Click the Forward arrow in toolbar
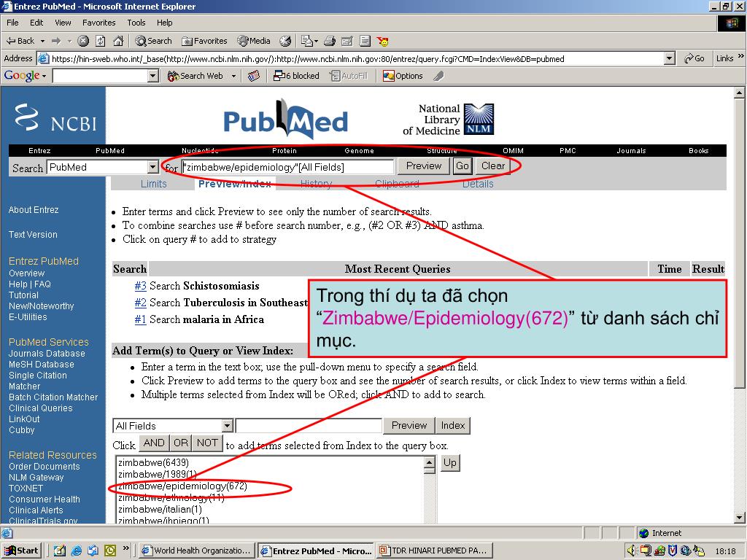Screen dimensions: 747x560 pyautogui.click(x=56, y=41)
